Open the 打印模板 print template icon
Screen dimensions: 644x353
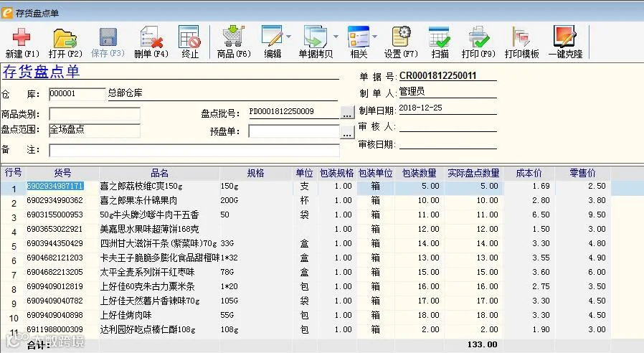coord(521,37)
